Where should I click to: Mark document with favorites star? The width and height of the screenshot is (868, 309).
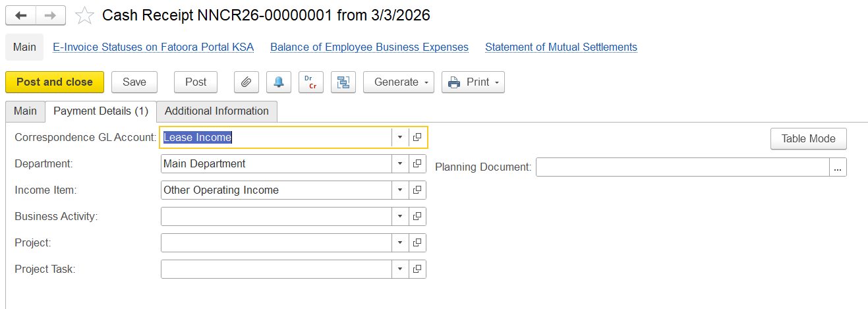tap(84, 15)
